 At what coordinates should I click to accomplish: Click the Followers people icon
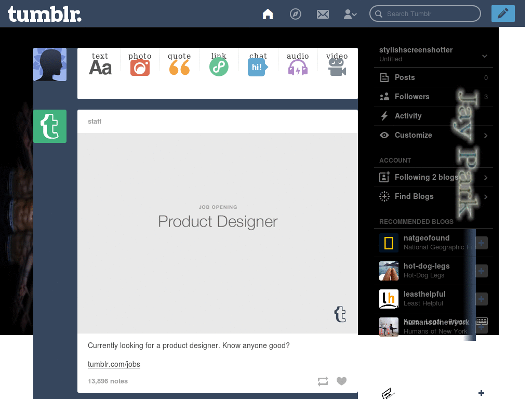point(384,97)
